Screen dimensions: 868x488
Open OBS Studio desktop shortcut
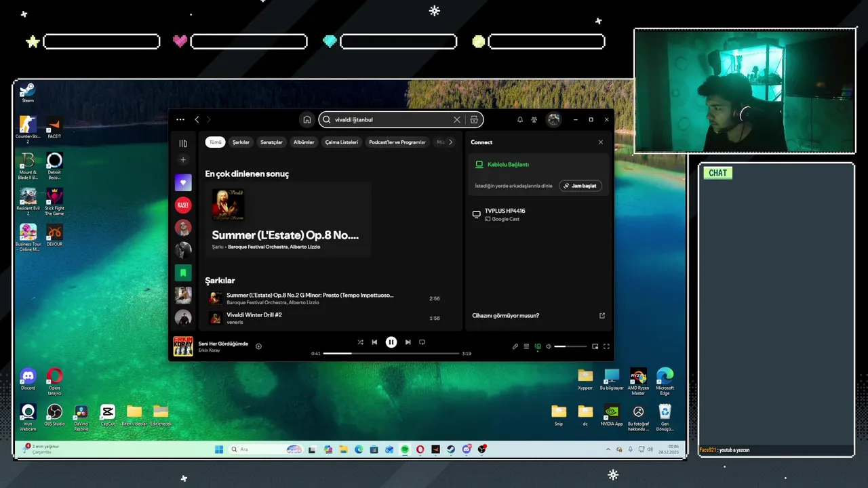click(x=54, y=415)
